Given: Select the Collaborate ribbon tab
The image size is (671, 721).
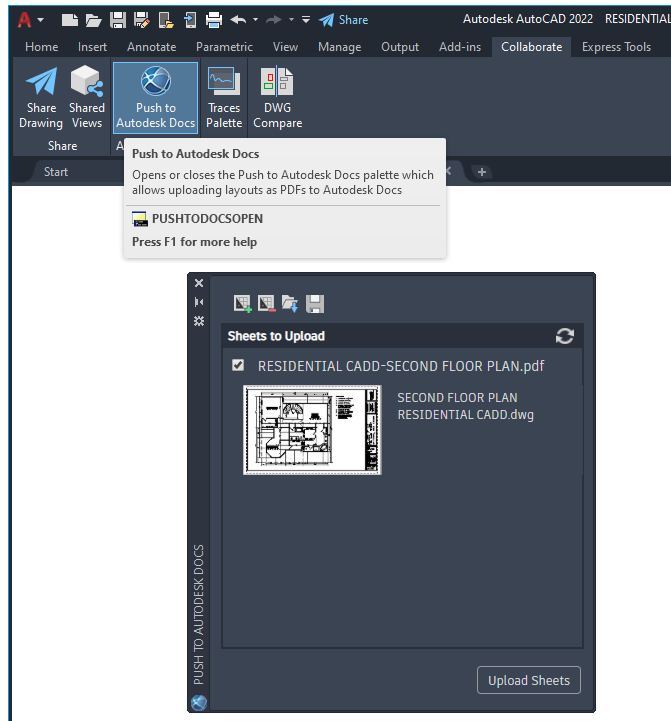Looking at the screenshot, I should click(x=531, y=47).
